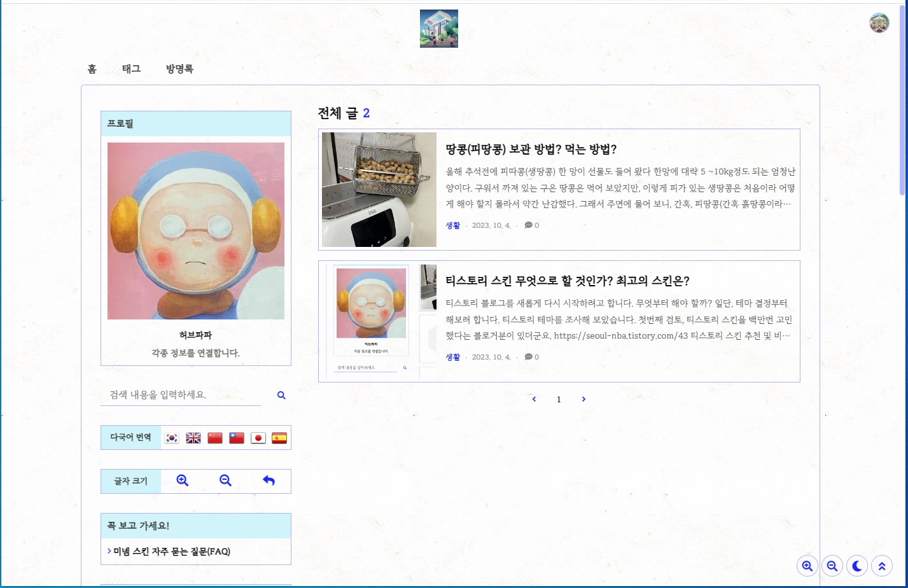Click the floating zoom-in button at bottom right
Image resolution: width=908 pixels, height=588 pixels.
(807, 566)
